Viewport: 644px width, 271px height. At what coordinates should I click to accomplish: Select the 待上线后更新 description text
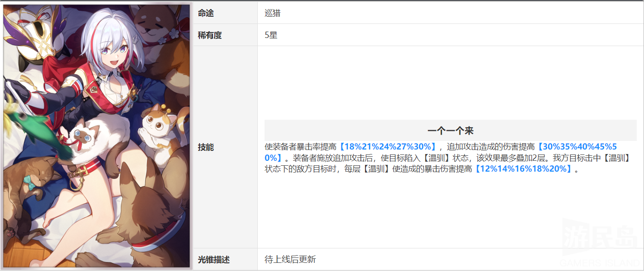[290, 259]
